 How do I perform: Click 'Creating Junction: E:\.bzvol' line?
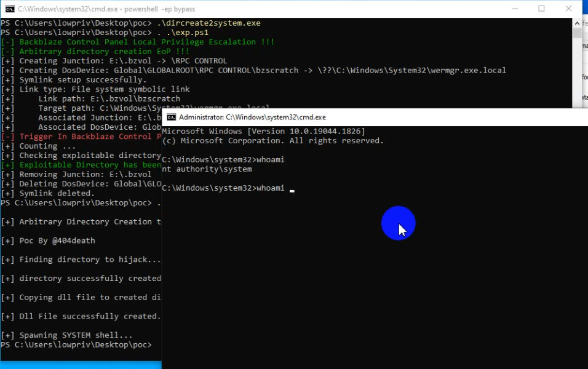pos(114,61)
